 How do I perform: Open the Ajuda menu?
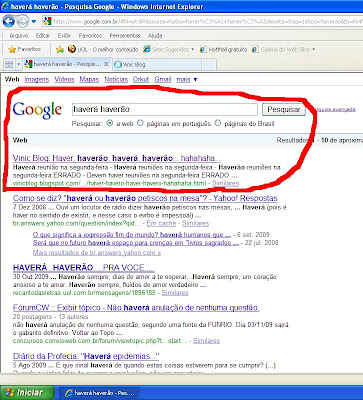(x=155, y=35)
